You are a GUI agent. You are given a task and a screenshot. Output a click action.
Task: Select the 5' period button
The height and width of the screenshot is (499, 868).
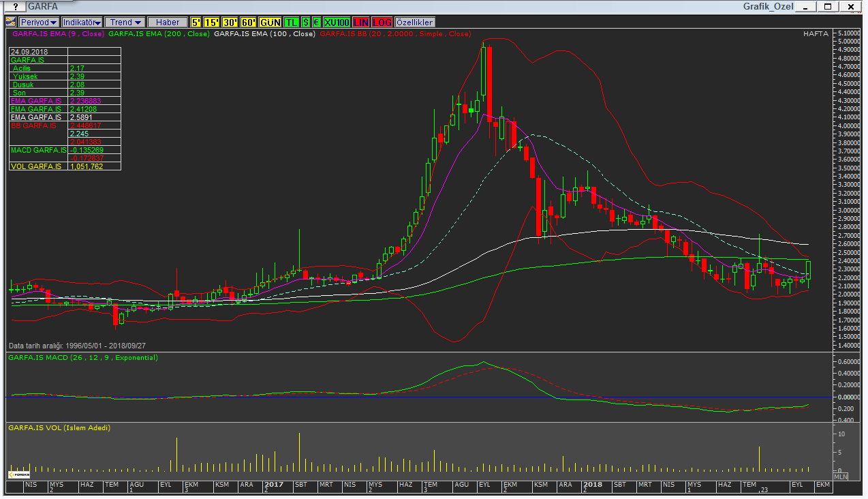[x=196, y=22]
